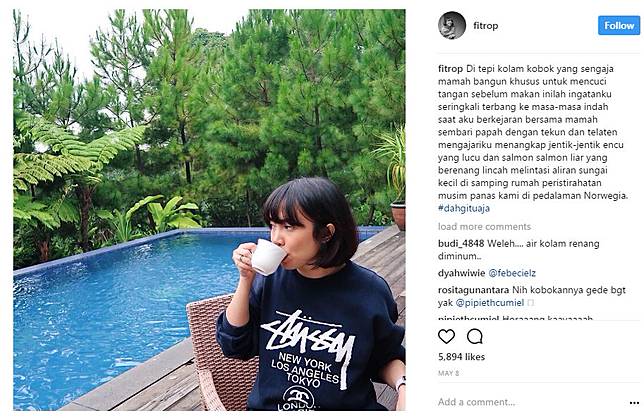Open the #dahgituaja hashtag
644x418 pixels.
pos(464,208)
